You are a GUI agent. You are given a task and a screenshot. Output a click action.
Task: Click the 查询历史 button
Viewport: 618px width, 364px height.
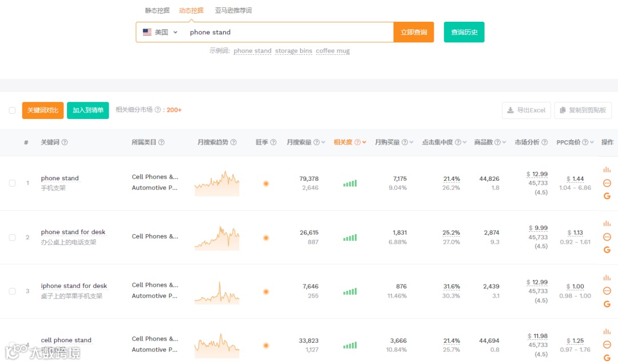pos(464,32)
